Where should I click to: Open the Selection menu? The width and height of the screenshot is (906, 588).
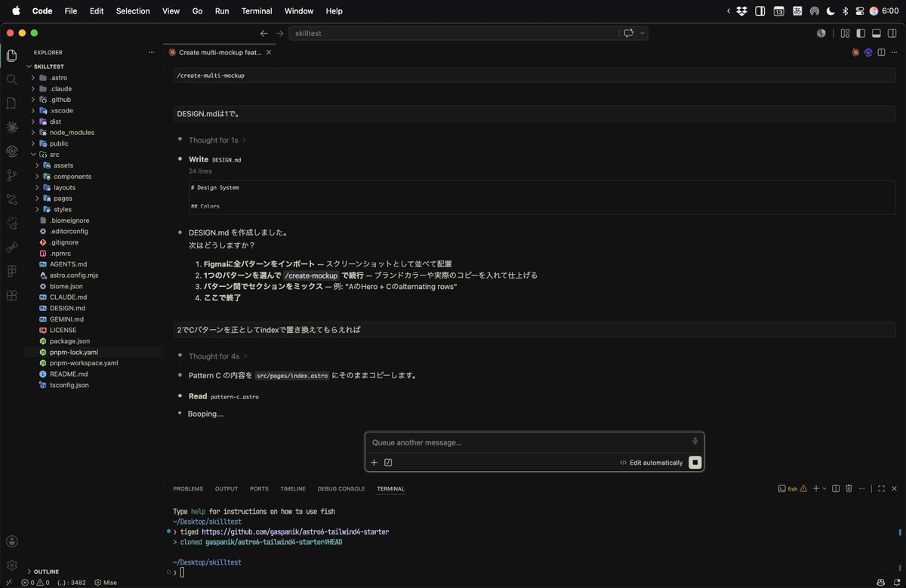tap(133, 11)
